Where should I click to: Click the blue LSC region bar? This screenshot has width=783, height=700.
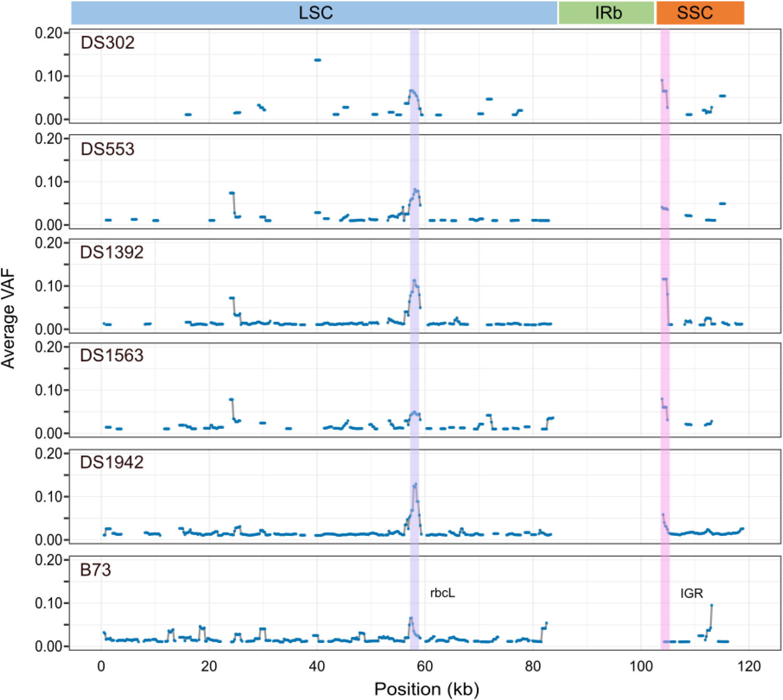pyautogui.click(x=314, y=13)
